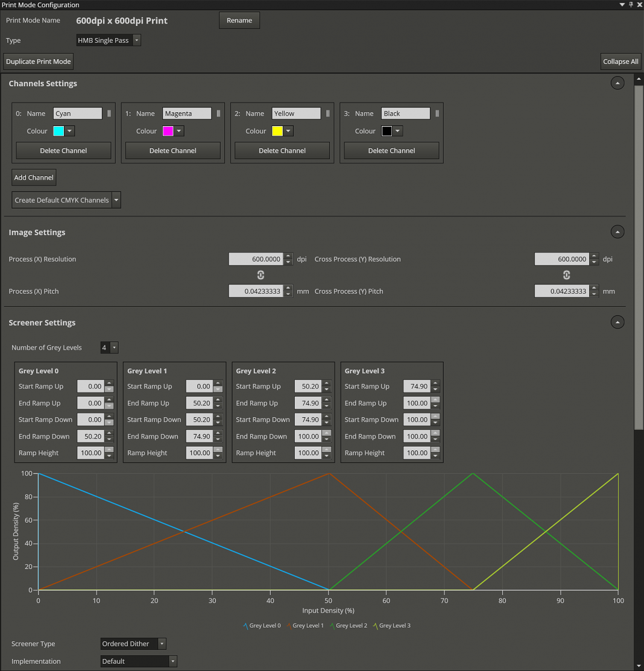
Task: Click the Duplicate Print Mode button
Action: click(x=38, y=61)
